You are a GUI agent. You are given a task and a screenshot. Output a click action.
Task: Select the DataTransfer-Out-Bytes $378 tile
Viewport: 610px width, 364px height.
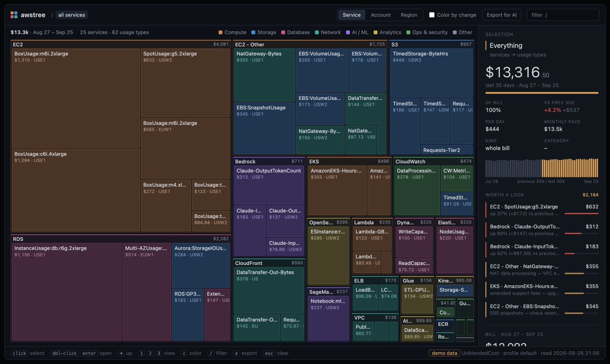(x=269, y=290)
